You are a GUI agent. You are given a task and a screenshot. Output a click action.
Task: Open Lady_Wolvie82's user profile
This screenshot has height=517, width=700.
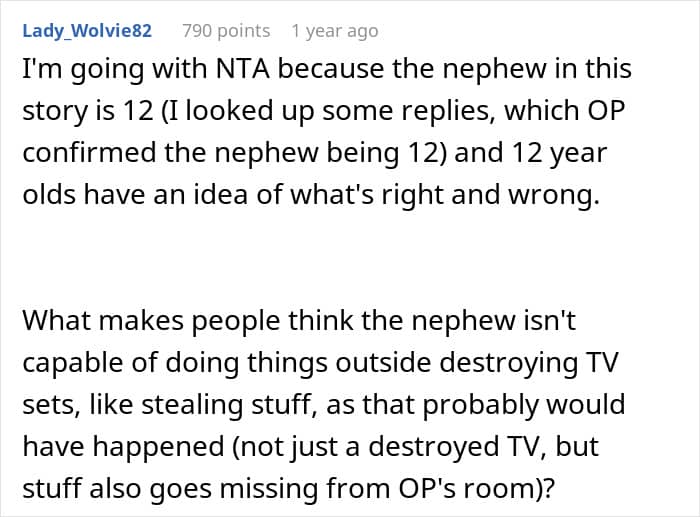[x=87, y=31]
